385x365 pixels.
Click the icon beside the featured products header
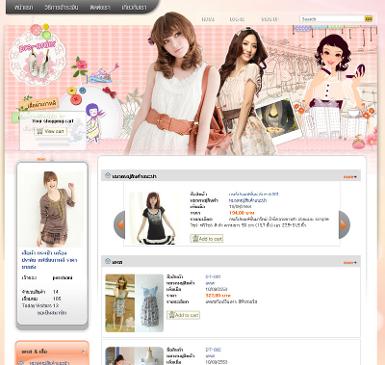107,175
